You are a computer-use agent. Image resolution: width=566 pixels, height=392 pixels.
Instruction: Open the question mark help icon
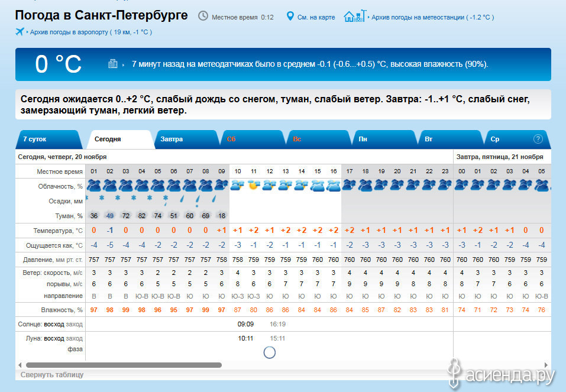(x=538, y=139)
